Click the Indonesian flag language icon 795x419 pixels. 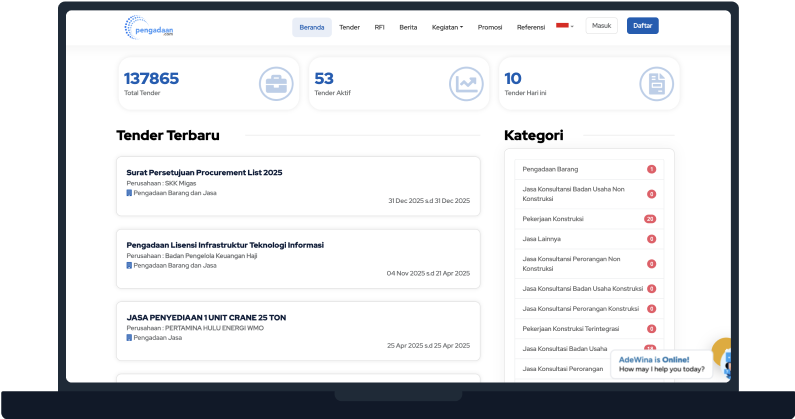(562, 25)
